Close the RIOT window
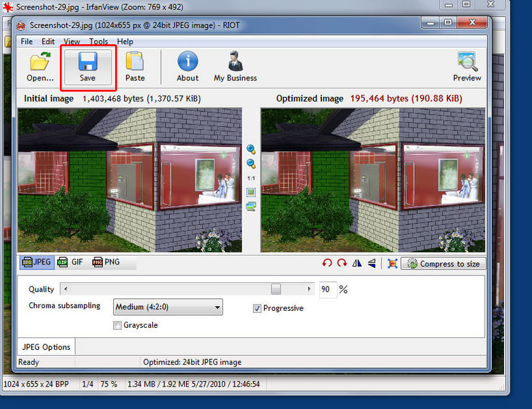 tap(472, 22)
